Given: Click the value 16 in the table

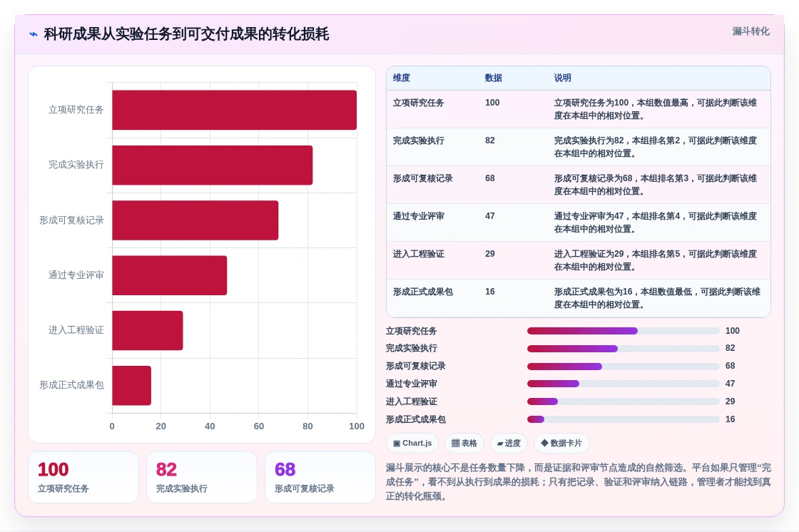Looking at the screenshot, I should click(489, 292).
